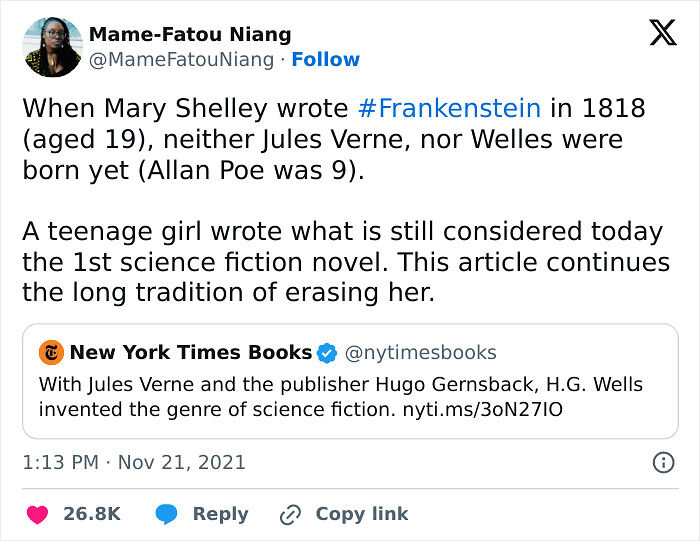Open the #Frankenstein hashtag
Image resolution: width=700 pixels, height=541 pixels.
tap(448, 108)
